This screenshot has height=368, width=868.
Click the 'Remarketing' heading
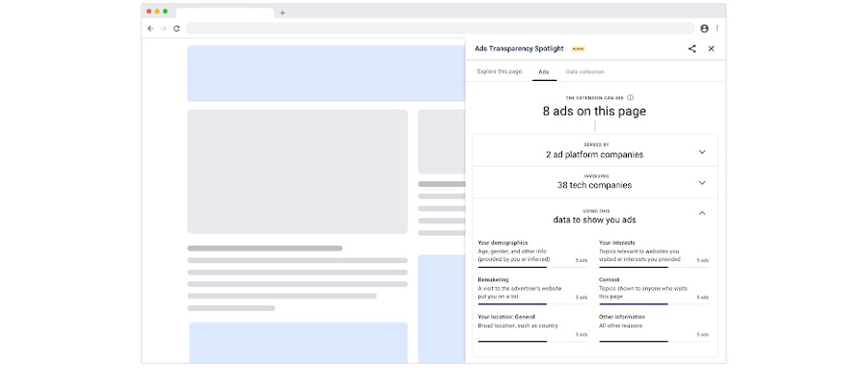(493, 279)
